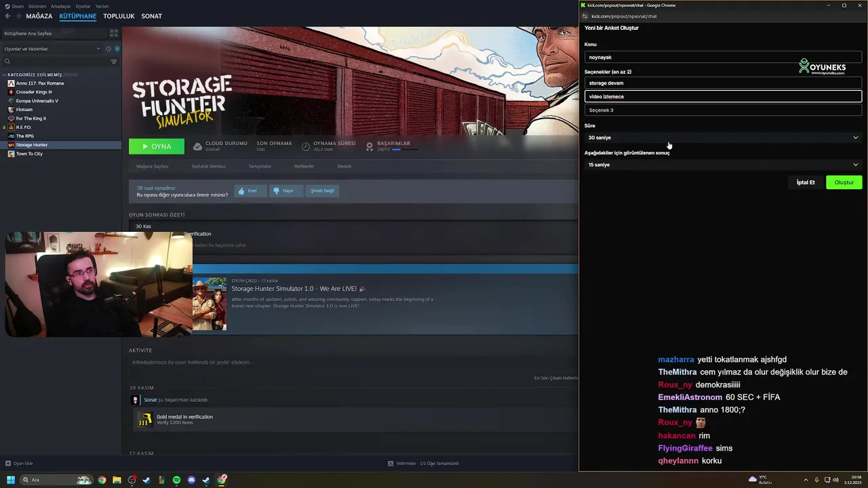Open the Görünüm menu
This screenshot has width=868, height=488.
coord(37,6)
